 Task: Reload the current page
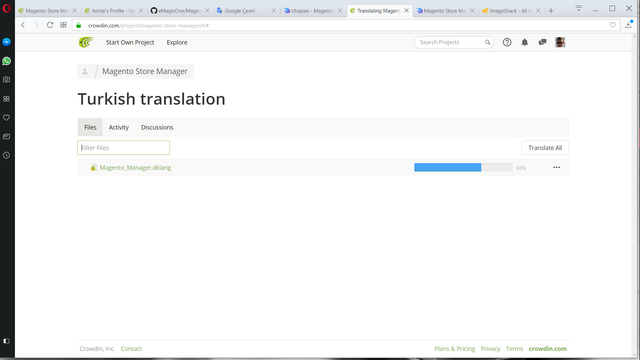pyautogui.click(x=50, y=25)
